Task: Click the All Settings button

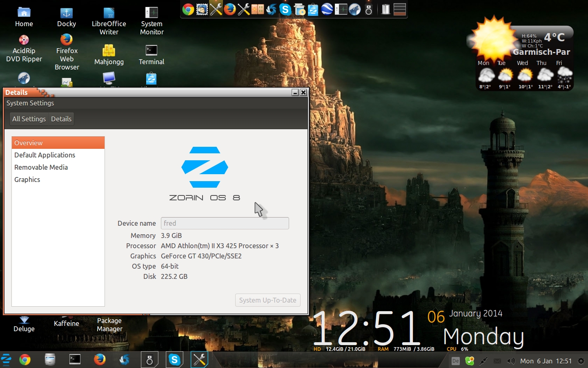Action: (29, 119)
